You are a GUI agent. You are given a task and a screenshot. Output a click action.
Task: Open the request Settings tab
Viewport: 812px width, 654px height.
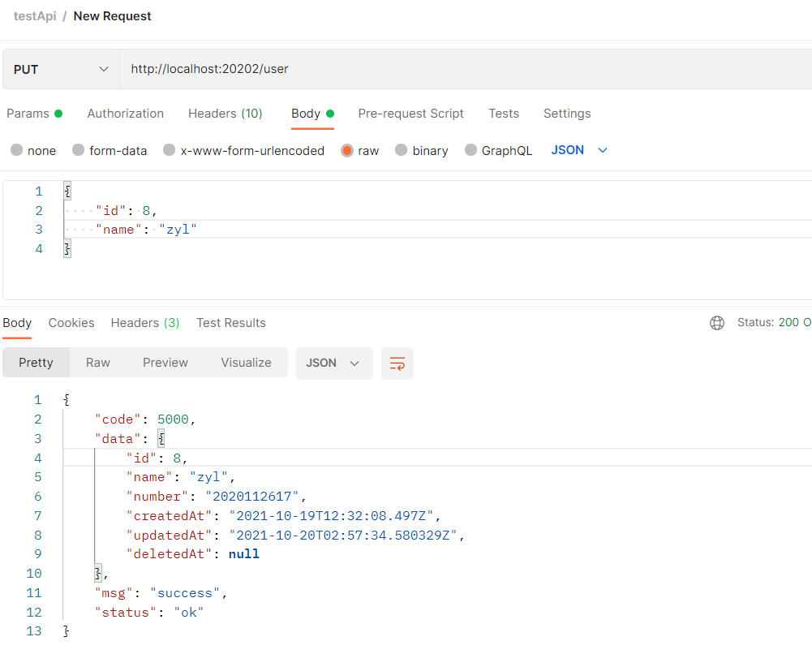pos(567,114)
